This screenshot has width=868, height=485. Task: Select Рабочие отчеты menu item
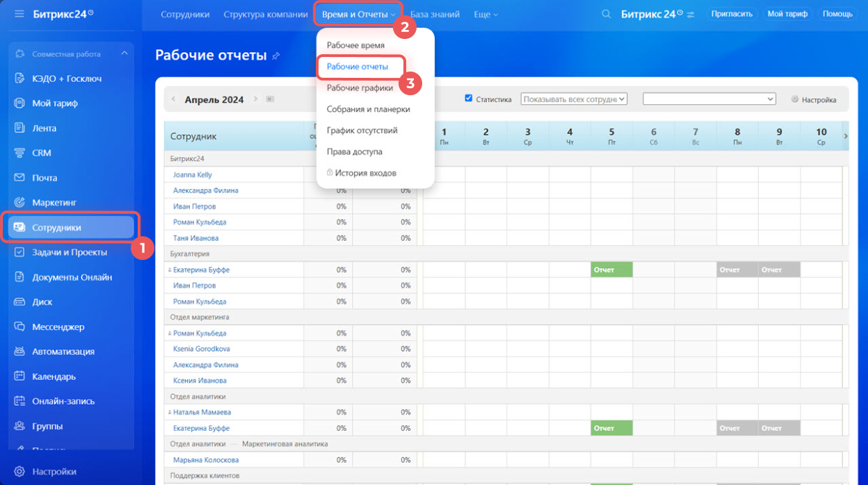pyautogui.click(x=357, y=67)
